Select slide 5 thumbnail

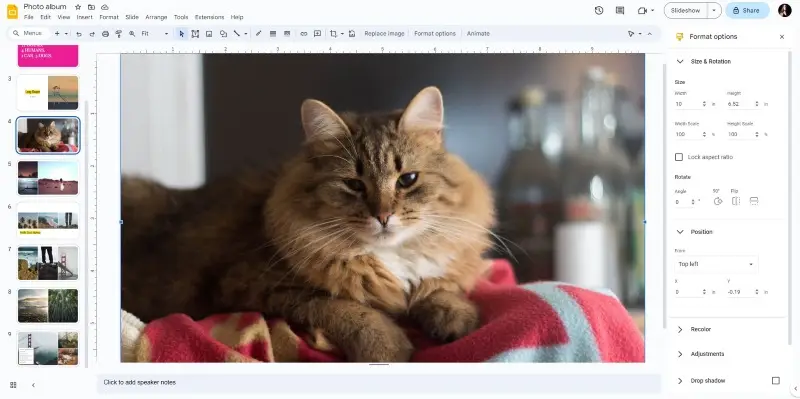click(x=48, y=178)
